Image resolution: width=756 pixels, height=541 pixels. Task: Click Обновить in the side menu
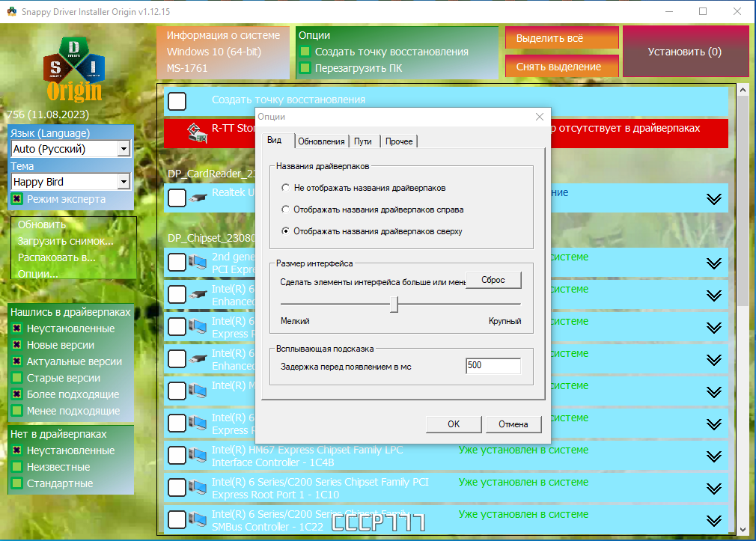pyautogui.click(x=42, y=224)
